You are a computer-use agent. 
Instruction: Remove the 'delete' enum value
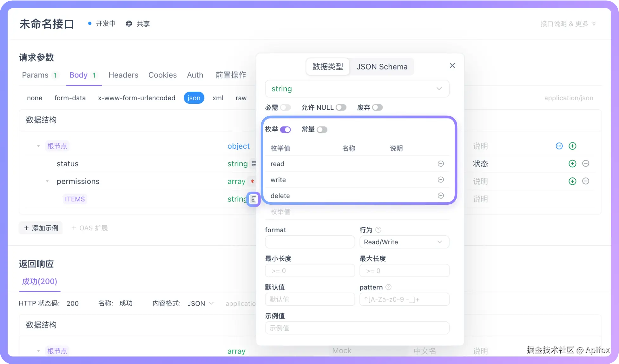(440, 195)
